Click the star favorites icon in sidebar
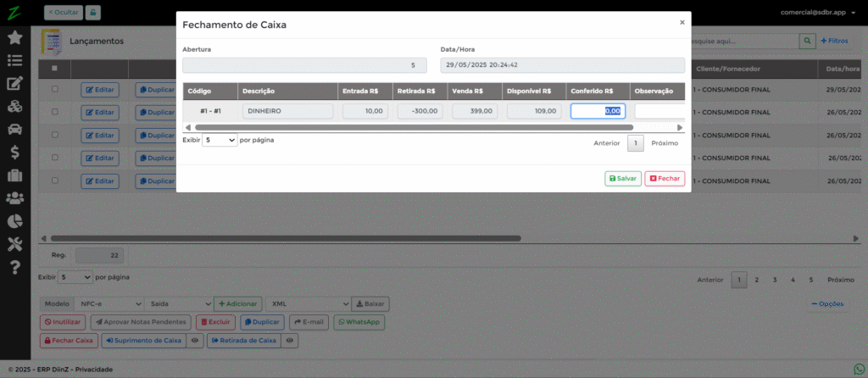The height and width of the screenshot is (378, 868). pyautogui.click(x=14, y=37)
